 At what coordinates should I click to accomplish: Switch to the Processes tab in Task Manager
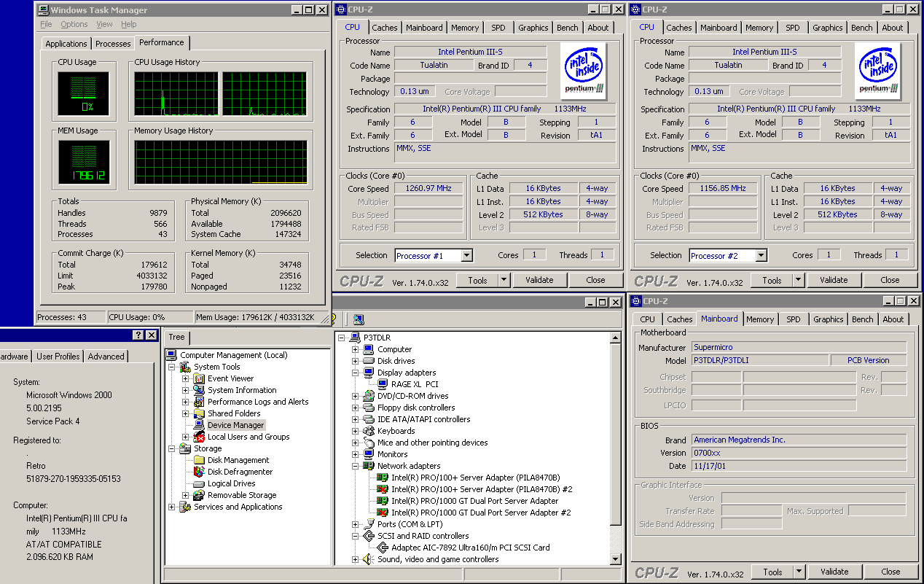pyautogui.click(x=113, y=44)
